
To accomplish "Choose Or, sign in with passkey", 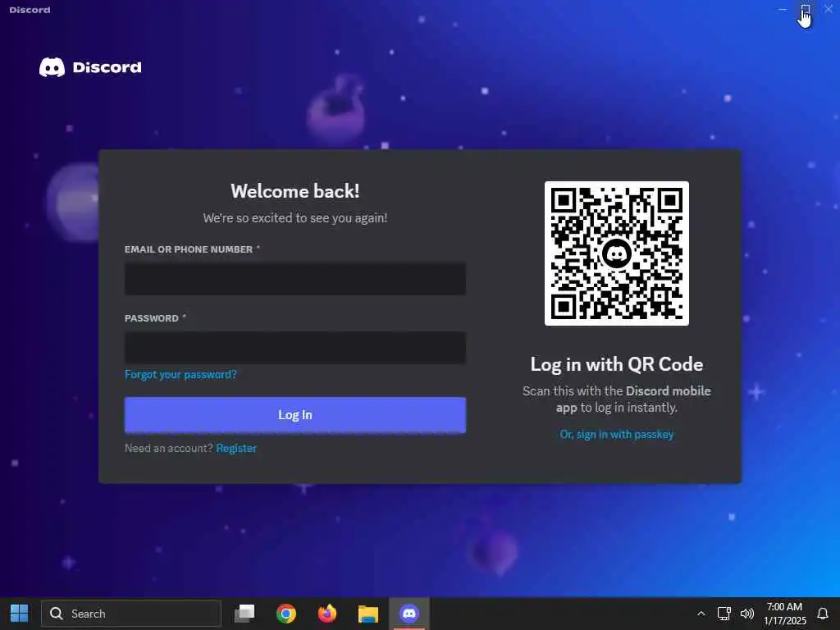I will click(x=617, y=435).
